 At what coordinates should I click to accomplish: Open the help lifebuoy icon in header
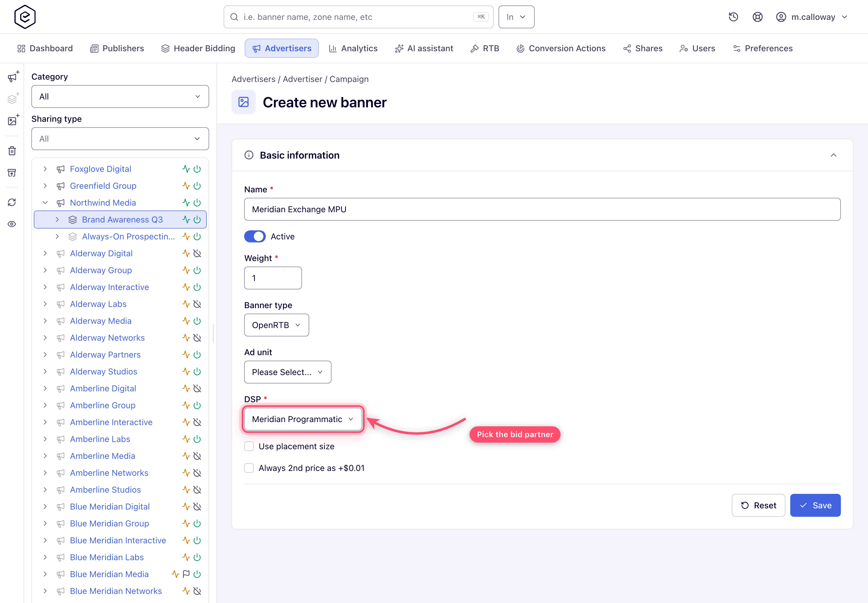point(757,17)
